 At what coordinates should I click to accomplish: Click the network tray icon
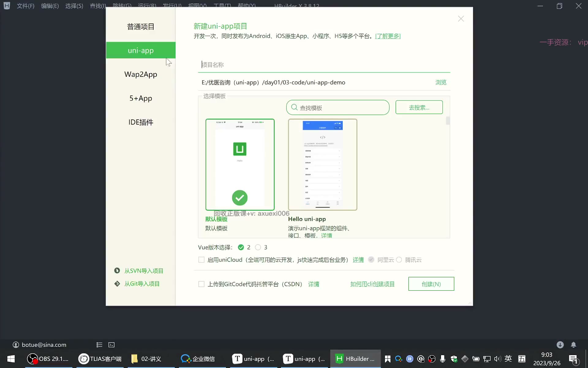pos(487,359)
